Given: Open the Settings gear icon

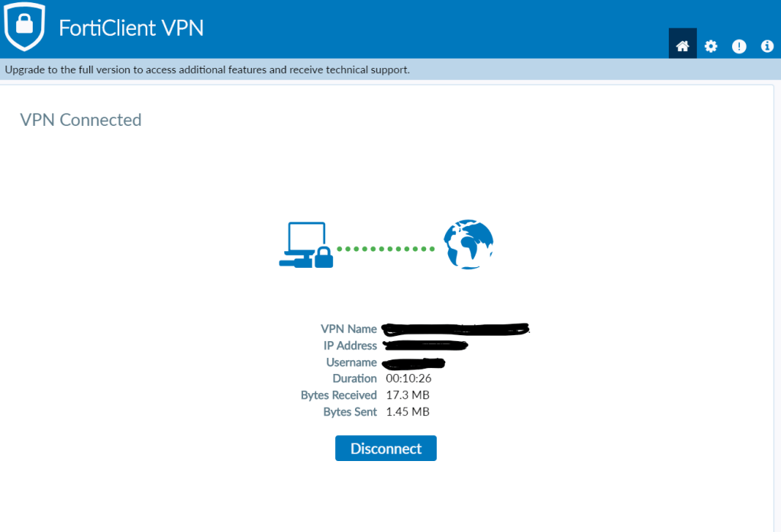Looking at the screenshot, I should [x=711, y=46].
